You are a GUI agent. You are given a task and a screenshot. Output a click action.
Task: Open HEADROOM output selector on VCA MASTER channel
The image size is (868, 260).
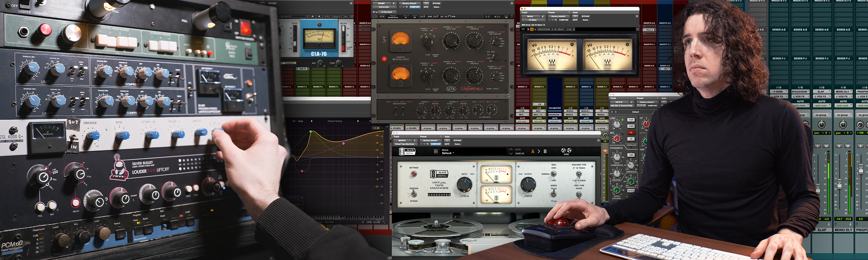[x=554, y=114]
